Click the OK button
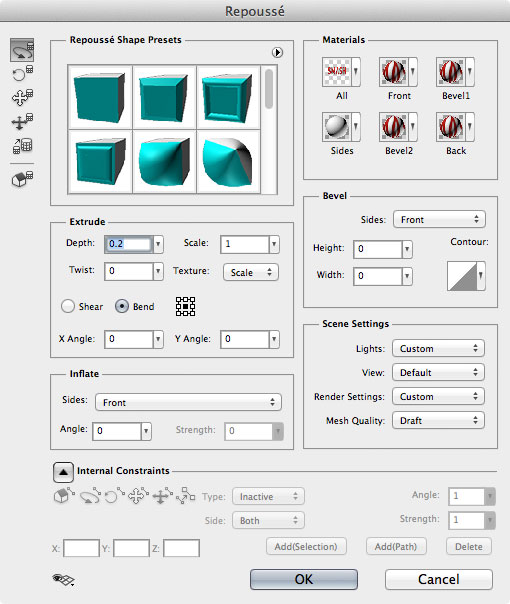 pos(304,579)
